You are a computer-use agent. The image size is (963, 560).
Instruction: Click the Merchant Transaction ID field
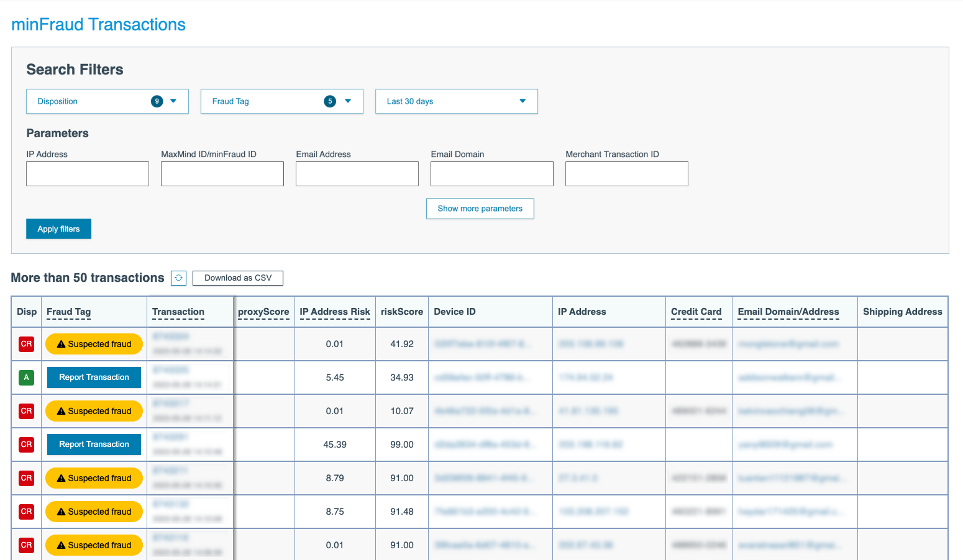click(x=626, y=174)
